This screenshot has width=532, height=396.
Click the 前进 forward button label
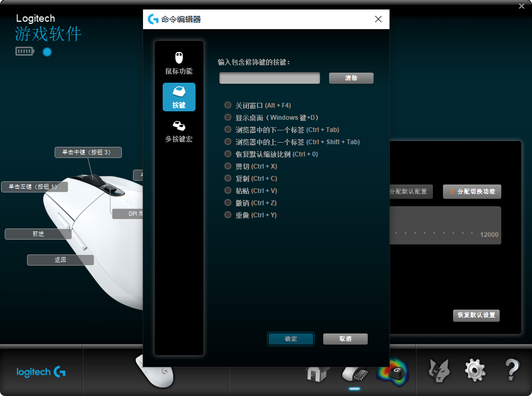[38, 234]
